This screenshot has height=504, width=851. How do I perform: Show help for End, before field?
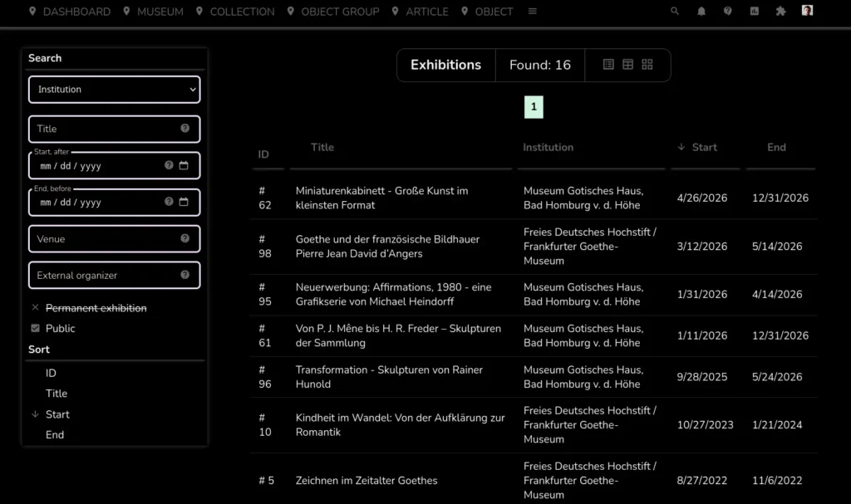click(169, 201)
